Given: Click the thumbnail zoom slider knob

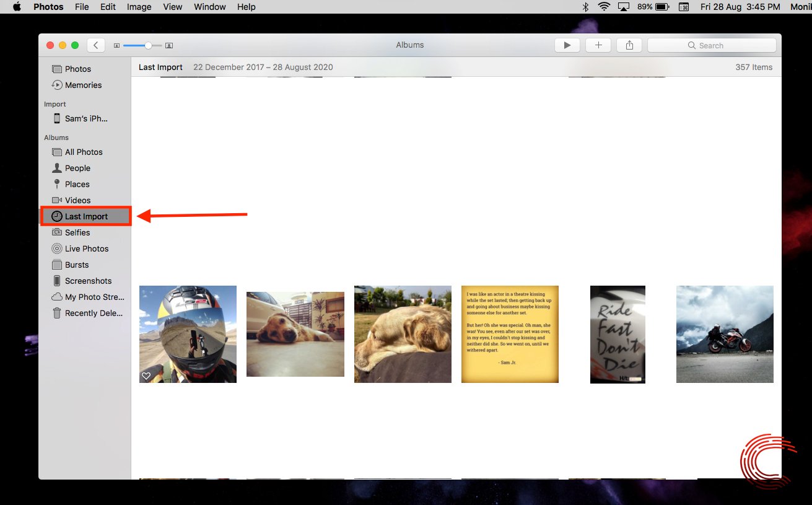Looking at the screenshot, I should pyautogui.click(x=149, y=45).
